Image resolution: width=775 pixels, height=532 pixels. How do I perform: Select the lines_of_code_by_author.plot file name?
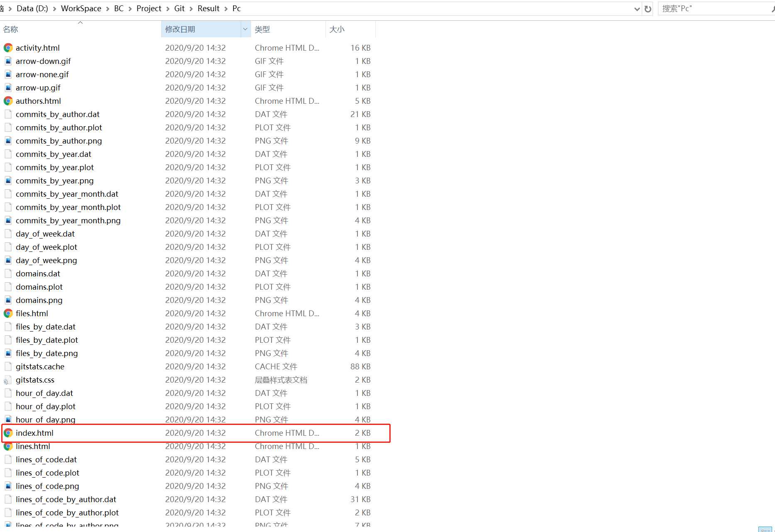67,512
